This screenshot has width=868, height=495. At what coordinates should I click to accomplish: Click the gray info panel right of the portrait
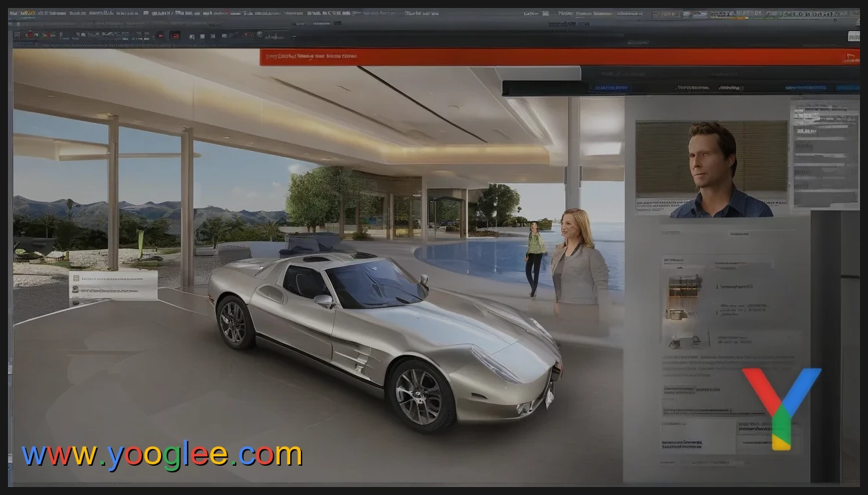click(x=825, y=153)
